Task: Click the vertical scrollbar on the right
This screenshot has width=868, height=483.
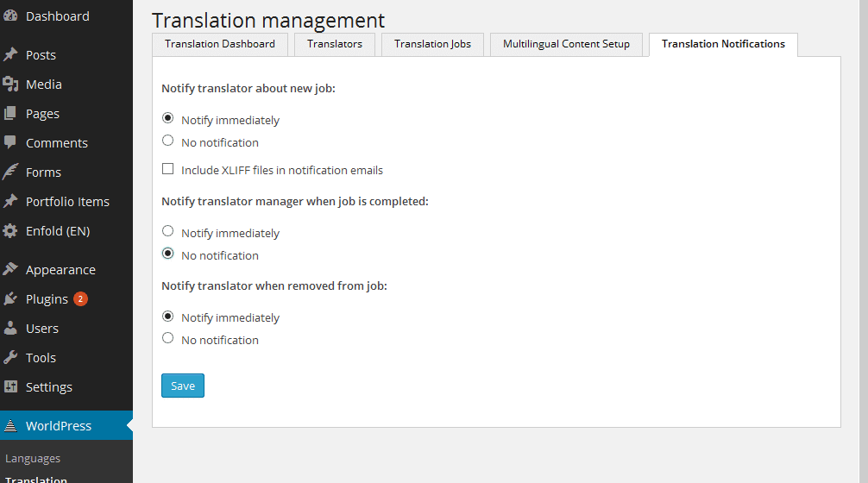Action: point(863,241)
